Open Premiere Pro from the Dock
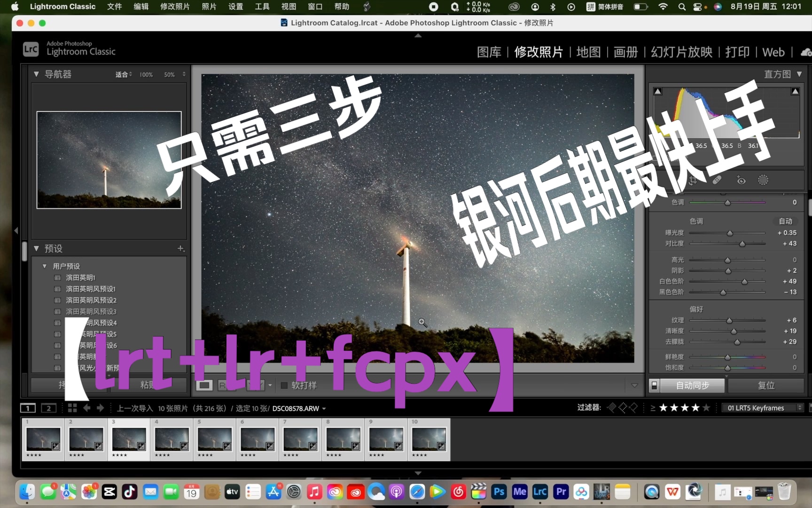 click(561, 492)
